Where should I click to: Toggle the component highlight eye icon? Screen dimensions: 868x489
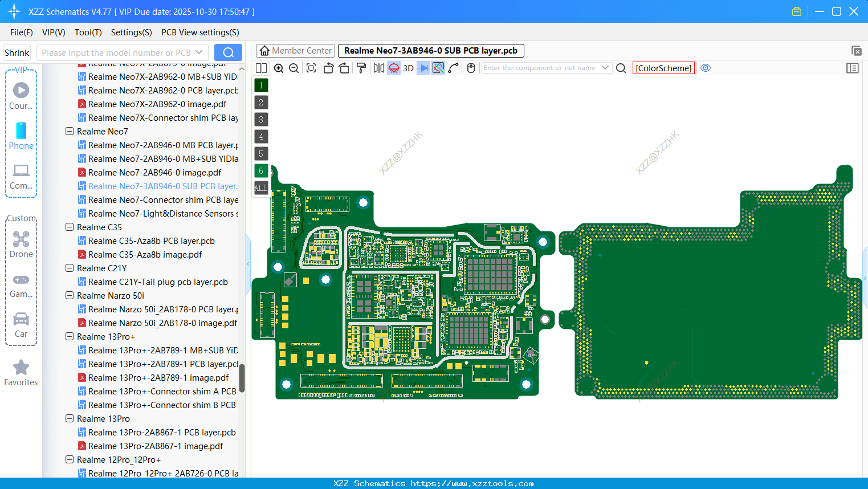pyautogui.click(x=706, y=68)
